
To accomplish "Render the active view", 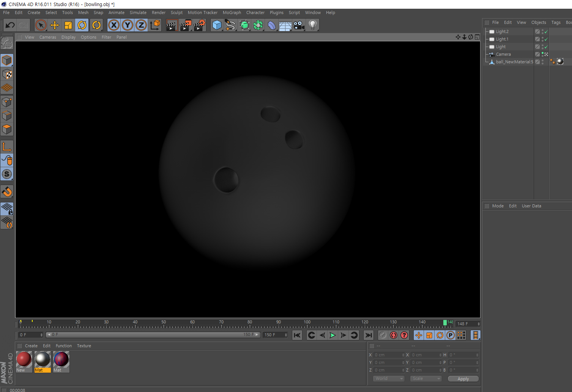I will click(172, 25).
